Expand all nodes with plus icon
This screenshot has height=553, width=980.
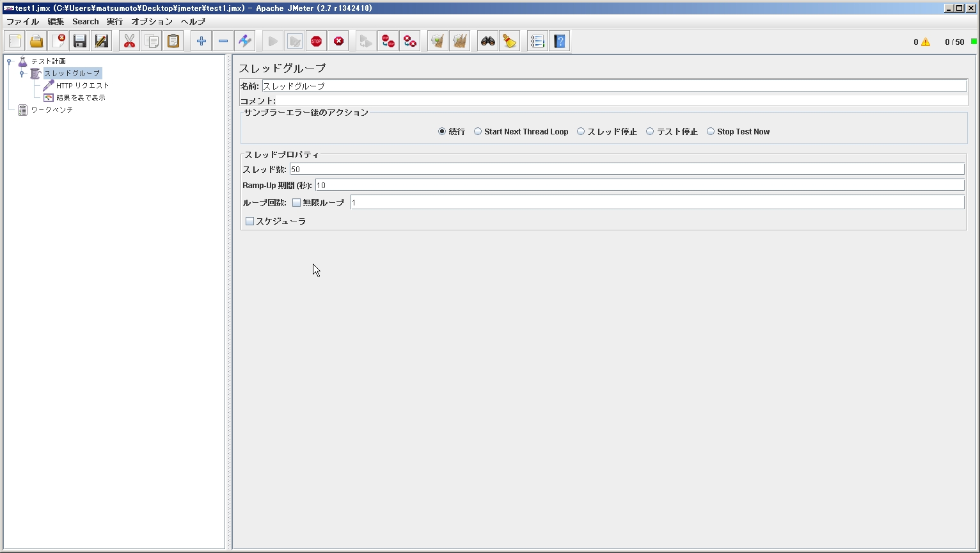click(202, 41)
